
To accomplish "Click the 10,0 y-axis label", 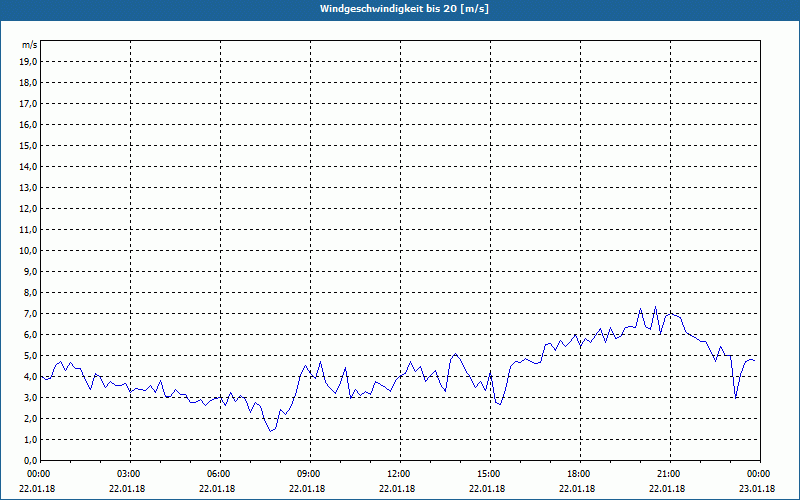I will pyautogui.click(x=28, y=251).
